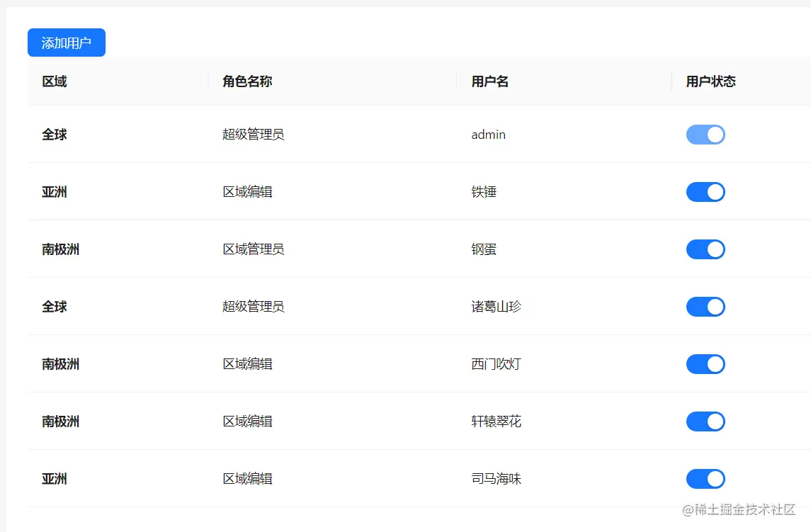Click 区域编辑 role in 轩辕翠花 row
The height and width of the screenshot is (532, 811).
[247, 421]
